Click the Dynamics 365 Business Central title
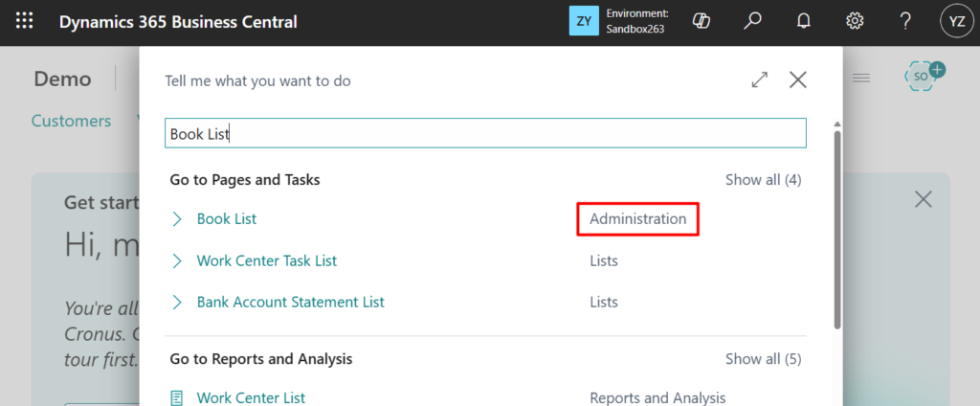 point(178,21)
